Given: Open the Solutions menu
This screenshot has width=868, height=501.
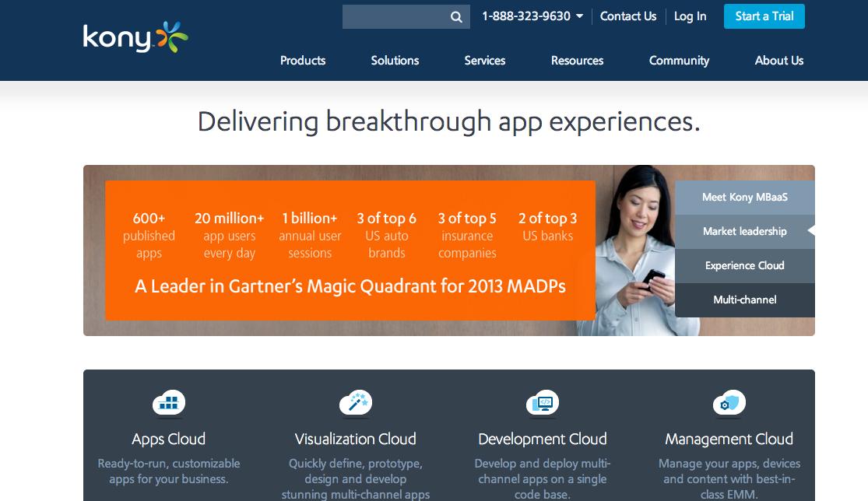Looking at the screenshot, I should (x=395, y=60).
